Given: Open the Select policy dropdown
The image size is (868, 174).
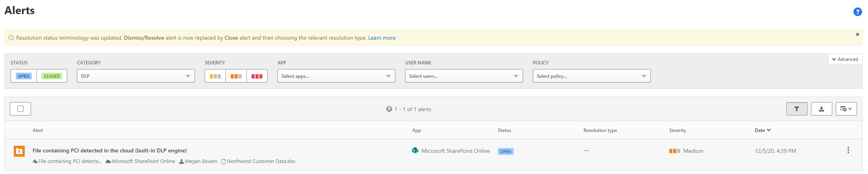Looking at the screenshot, I should 591,76.
